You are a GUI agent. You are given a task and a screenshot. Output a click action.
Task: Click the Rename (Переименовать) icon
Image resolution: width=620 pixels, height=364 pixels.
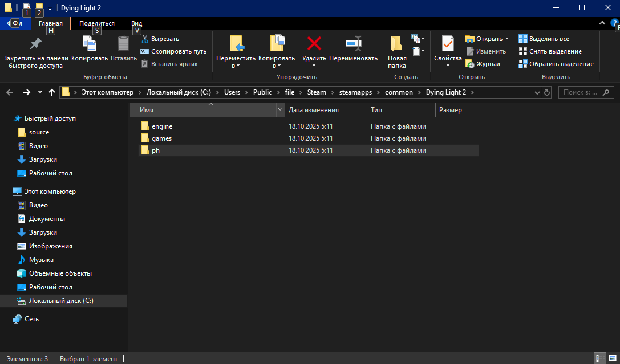coord(353,44)
